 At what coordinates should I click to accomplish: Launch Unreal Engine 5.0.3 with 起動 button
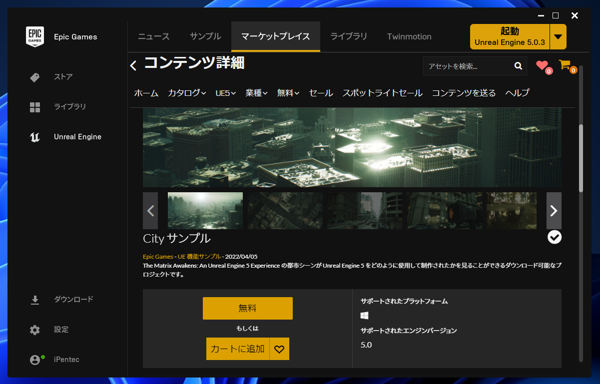510,37
